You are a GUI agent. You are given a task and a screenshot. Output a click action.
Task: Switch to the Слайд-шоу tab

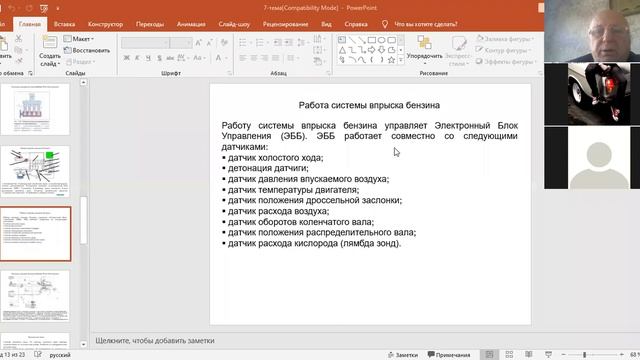234,24
